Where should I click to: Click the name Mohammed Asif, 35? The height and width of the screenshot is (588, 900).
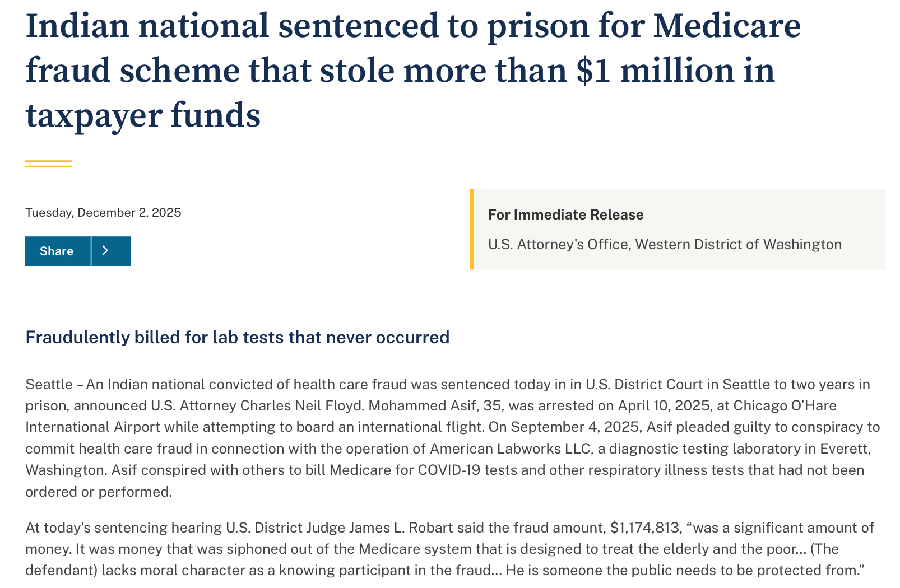click(434, 405)
